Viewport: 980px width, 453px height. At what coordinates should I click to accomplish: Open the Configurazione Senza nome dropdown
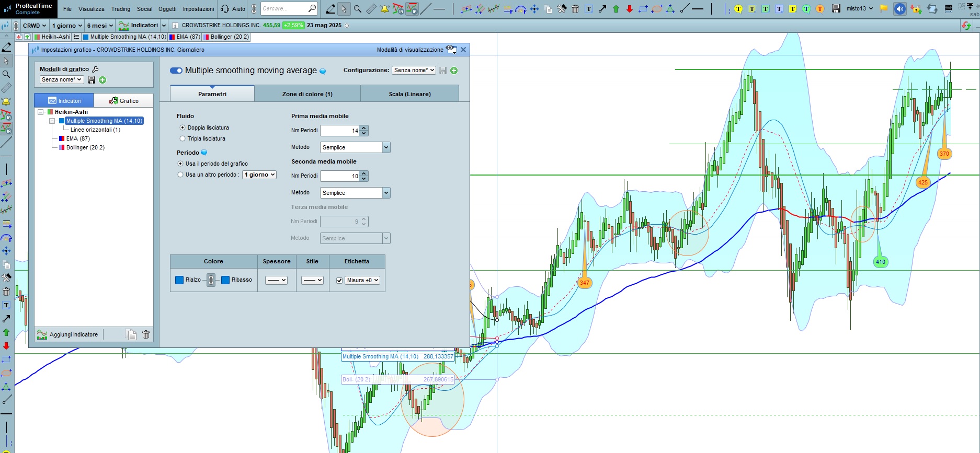(414, 70)
